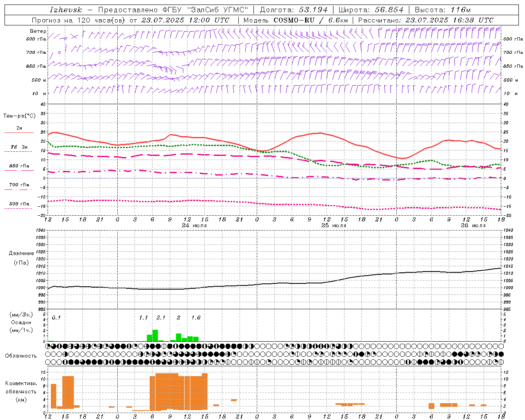Click the (мм/3ч.) precipitation unit label
The image size is (525, 420).
click(x=21, y=315)
